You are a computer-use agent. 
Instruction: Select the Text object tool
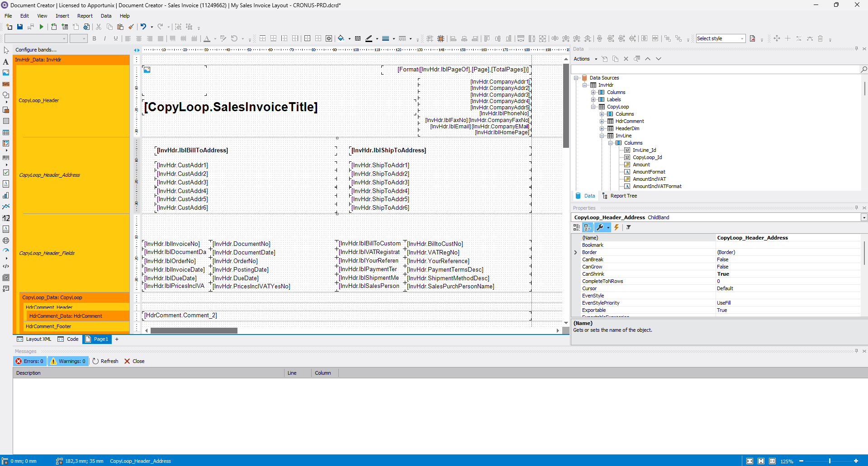coord(6,61)
